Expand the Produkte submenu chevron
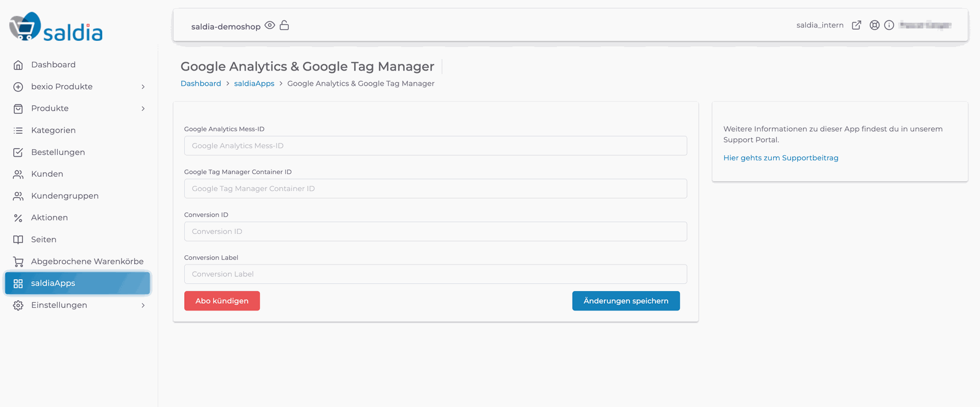This screenshot has height=407, width=980. [143, 109]
